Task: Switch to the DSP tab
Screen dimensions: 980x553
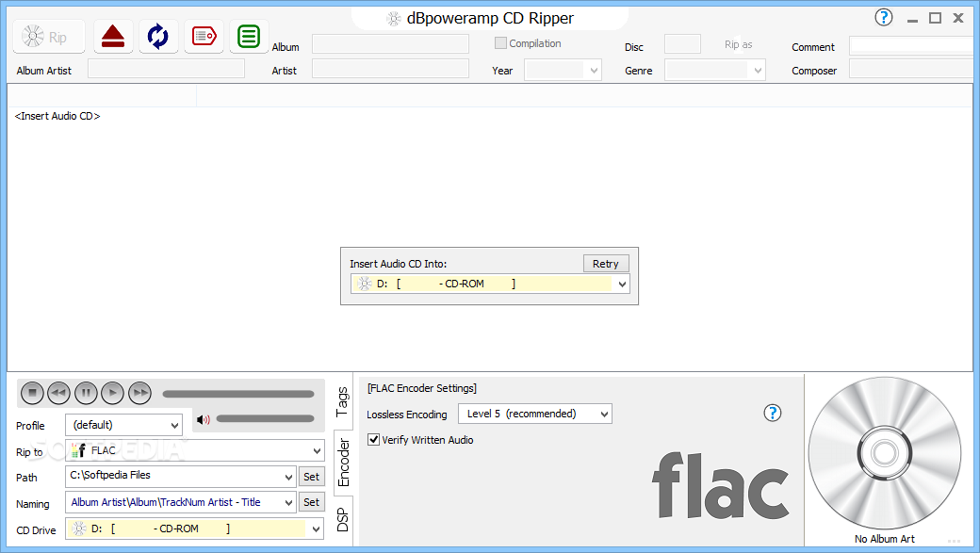Action: tap(342, 517)
